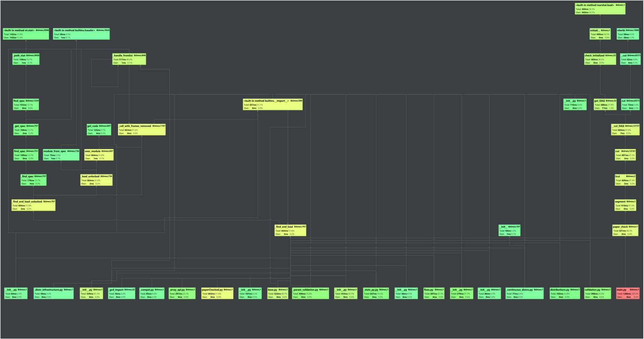The image size is (644, 339).
Task: Select the _gcd_import node
Action: point(122,293)
